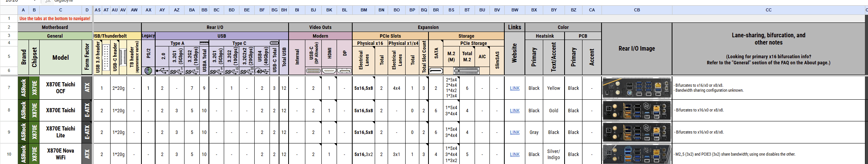Click the 'Gray' heatsink primary cell
This screenshot has width=868, height=164.
(x=534, y=132)
